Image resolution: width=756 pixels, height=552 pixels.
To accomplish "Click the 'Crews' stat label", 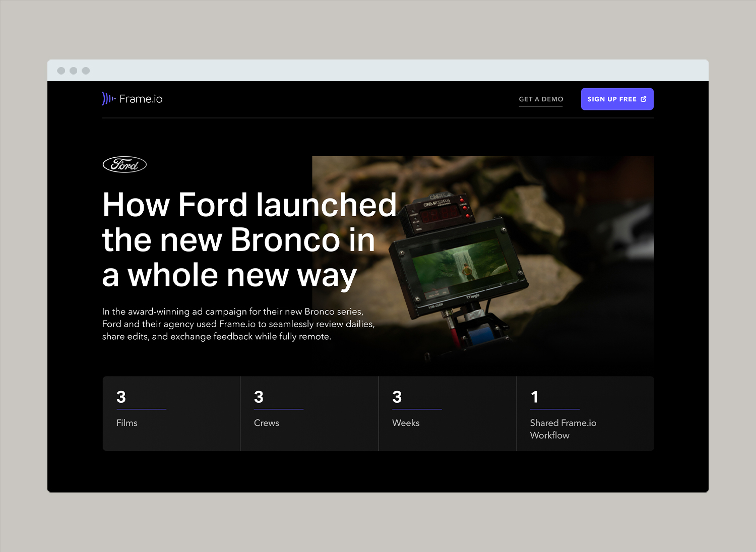I will [267, 423].
